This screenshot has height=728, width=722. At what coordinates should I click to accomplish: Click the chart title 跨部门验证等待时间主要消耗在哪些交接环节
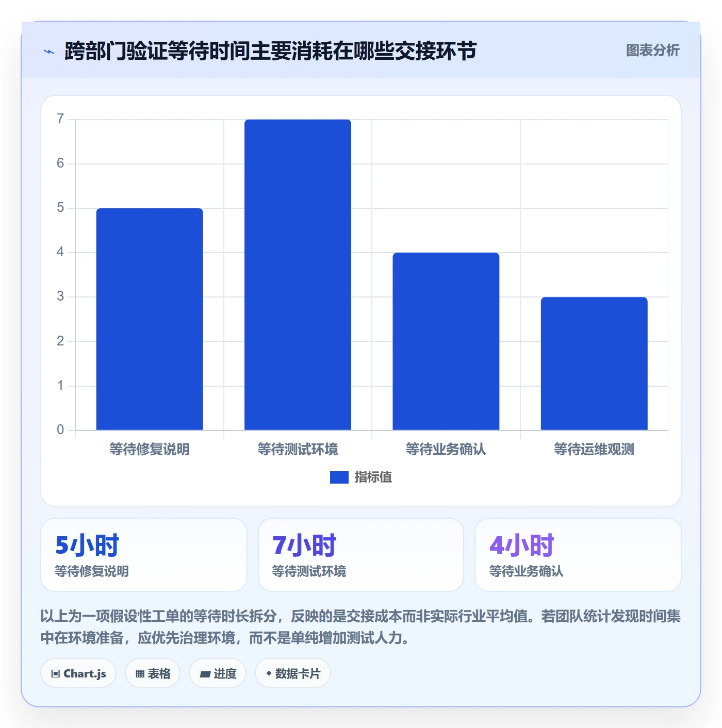pyautogui.click(x=271, y=51)
